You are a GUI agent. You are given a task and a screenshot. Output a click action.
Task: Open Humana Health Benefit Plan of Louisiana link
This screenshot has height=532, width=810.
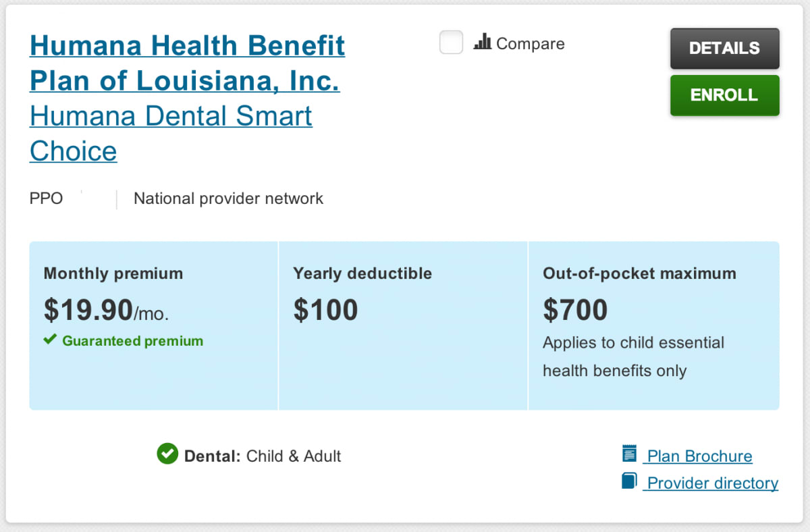[x=187, y=63]
